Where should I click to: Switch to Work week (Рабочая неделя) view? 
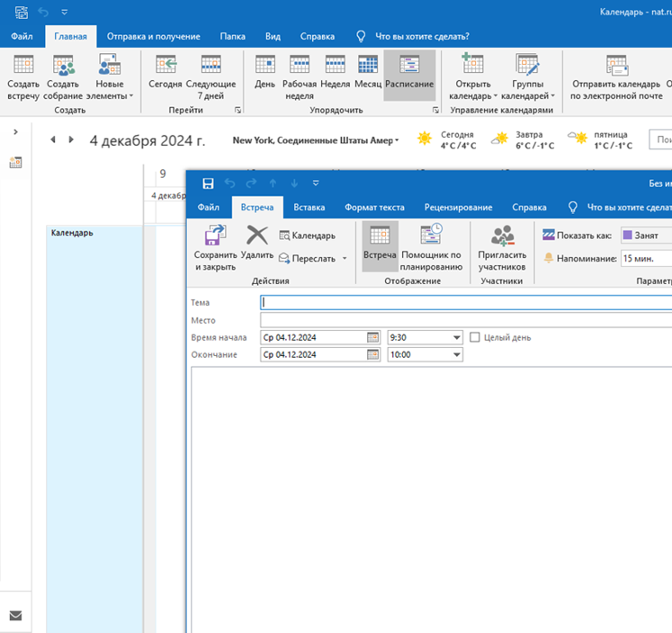click(300, 77)
